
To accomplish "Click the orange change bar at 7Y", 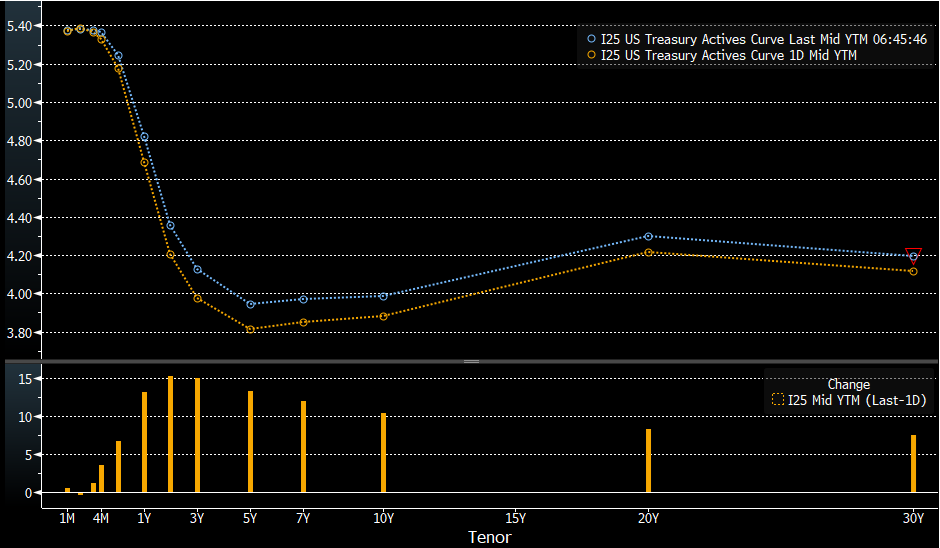I will (x=303, y=447).
